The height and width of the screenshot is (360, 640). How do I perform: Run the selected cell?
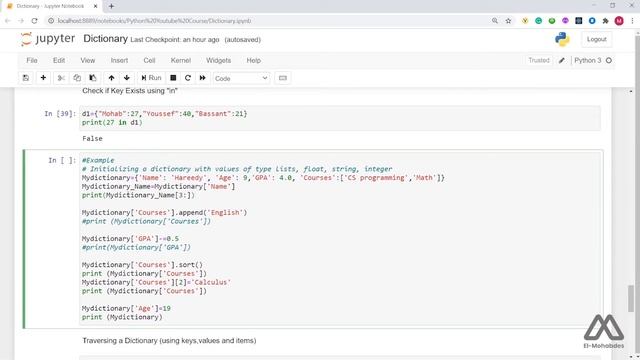(x=151, y=78)
